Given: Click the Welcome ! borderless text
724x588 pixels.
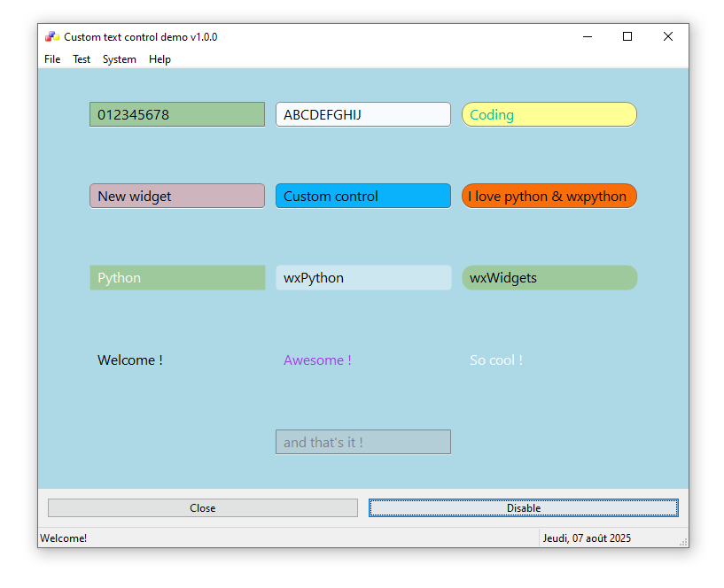Looking at the screenshot, I should pyautogui.click(x=130, y=360).
